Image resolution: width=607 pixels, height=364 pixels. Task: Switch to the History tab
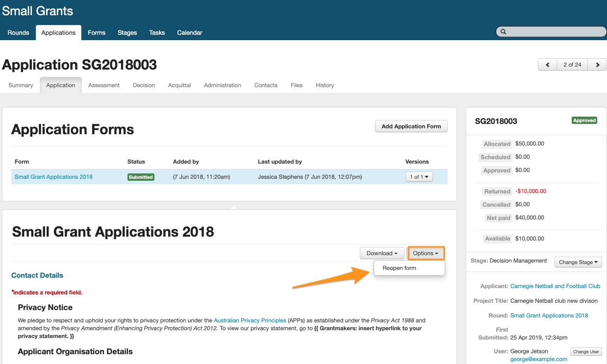[x=325, y=85]
